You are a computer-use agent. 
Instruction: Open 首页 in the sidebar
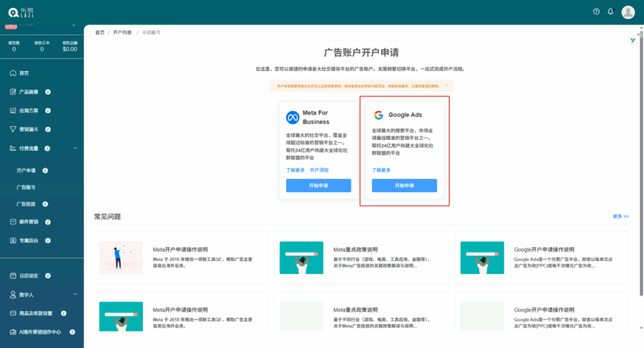(24, 73)
